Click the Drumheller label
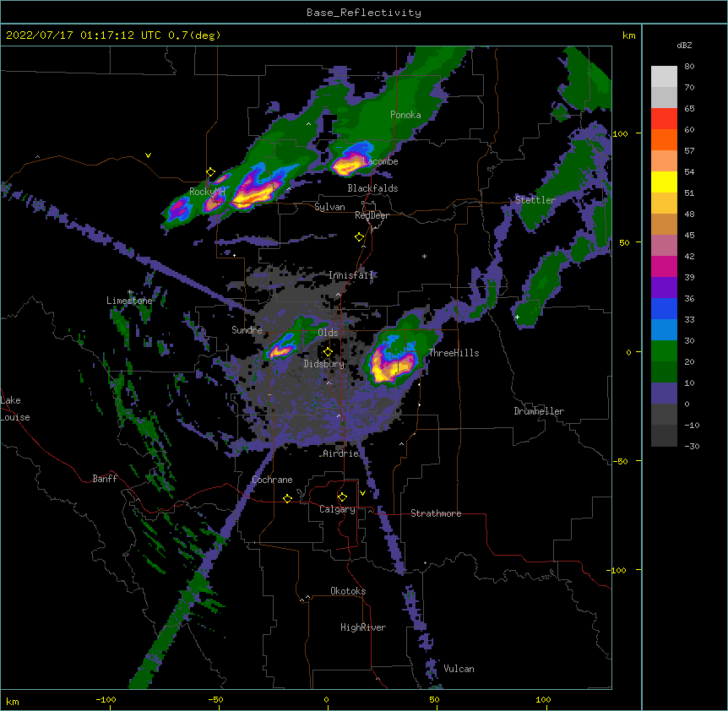The image size is (728, 711). pyautogui.click(x=539, y=411)
